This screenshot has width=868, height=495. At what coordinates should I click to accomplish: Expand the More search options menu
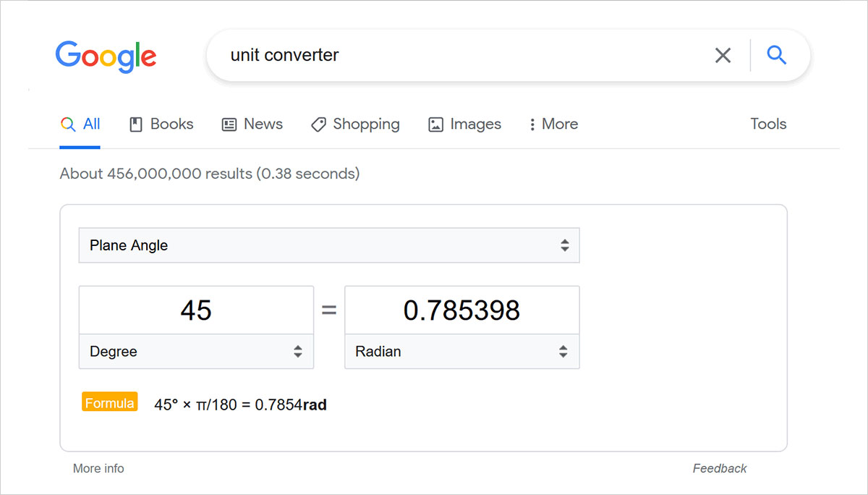pyautogui.click(x=554, y=124)
